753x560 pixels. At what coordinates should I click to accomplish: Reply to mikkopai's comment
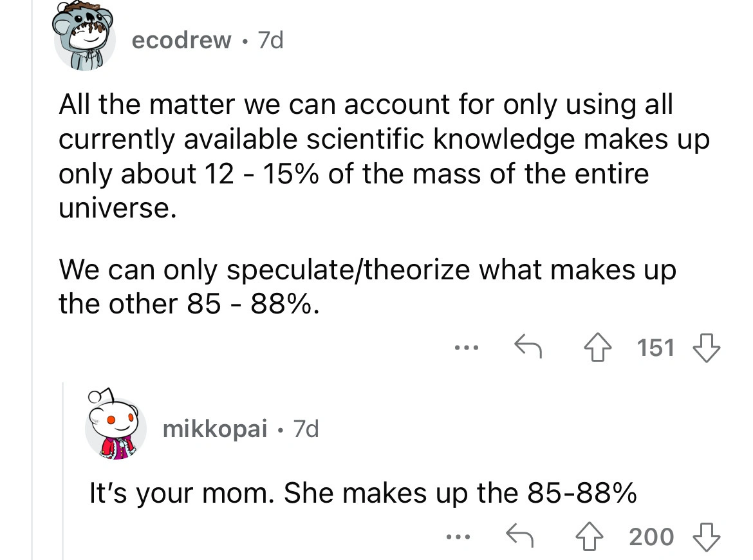point(522,536)
